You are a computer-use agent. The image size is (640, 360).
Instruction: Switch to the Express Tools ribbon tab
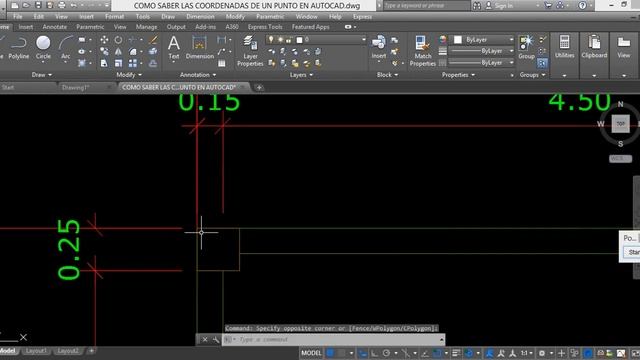265,27
